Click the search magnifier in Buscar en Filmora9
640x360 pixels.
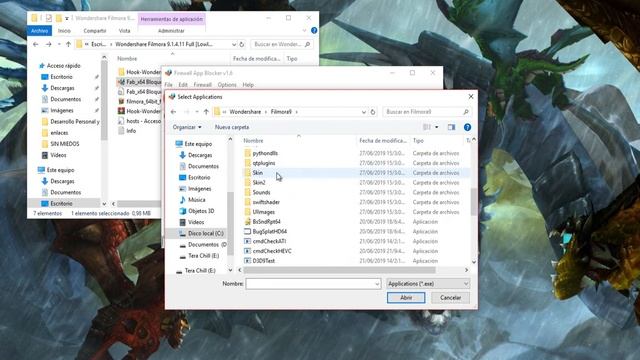[466, 112]
